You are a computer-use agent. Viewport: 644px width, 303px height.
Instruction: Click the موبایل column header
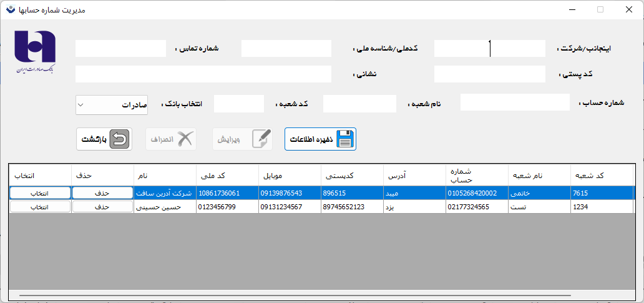(290, 176)
